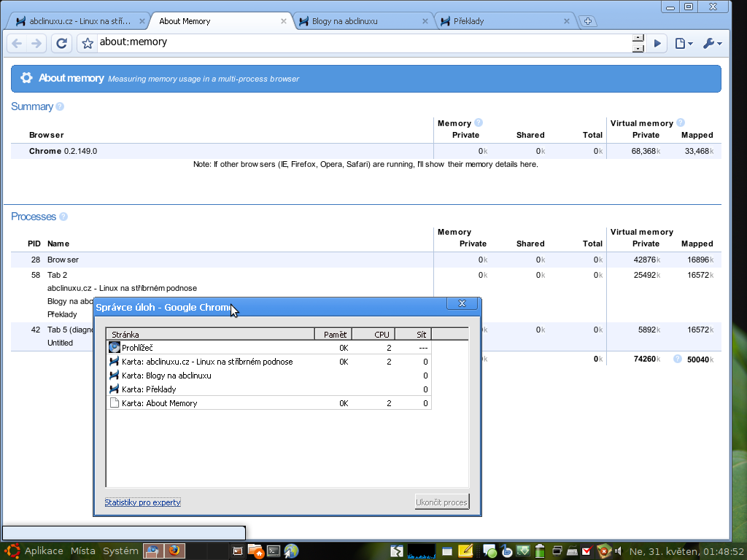Go back using the browser back arrow
This screenshot has height=560, width=747.
coord(17,43)
